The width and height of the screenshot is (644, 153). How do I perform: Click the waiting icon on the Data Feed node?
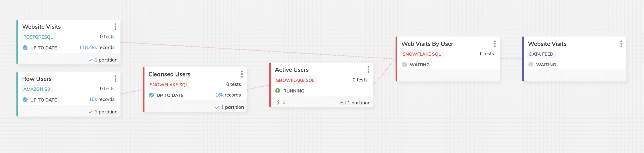531,64
